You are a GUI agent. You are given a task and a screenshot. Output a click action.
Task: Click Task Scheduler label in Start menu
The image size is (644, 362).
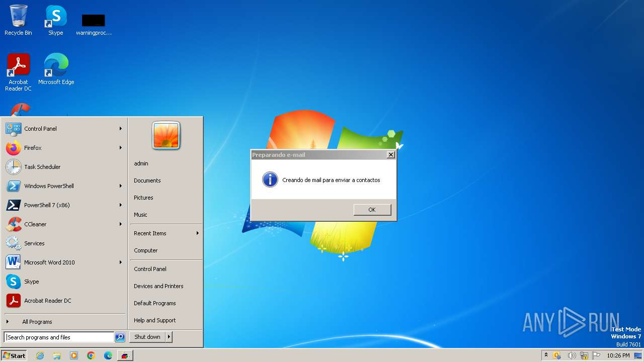pos(42,167)
